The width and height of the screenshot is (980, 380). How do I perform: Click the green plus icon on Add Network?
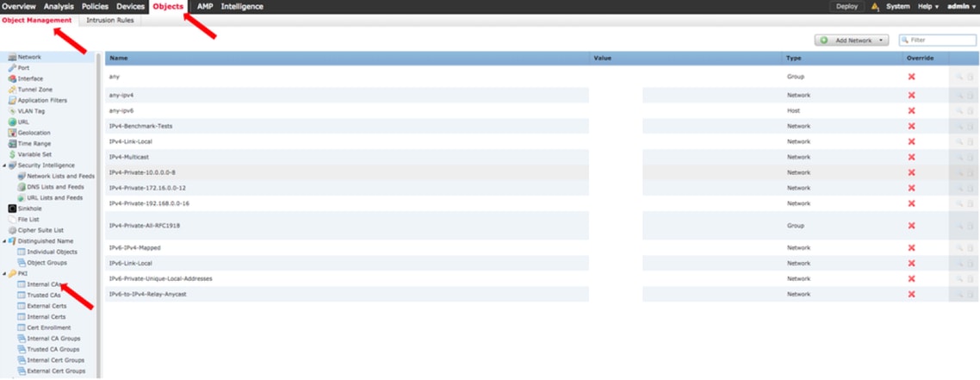[x=824, y=40]
